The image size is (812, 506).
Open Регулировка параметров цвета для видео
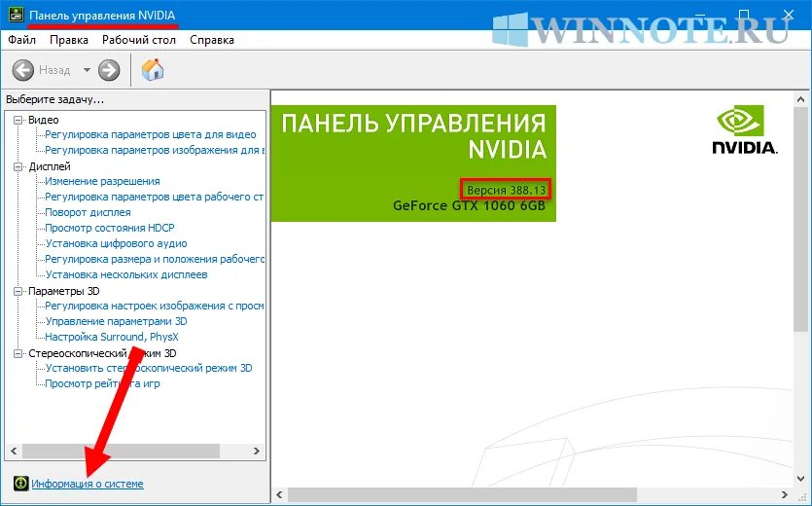(151, 135)
